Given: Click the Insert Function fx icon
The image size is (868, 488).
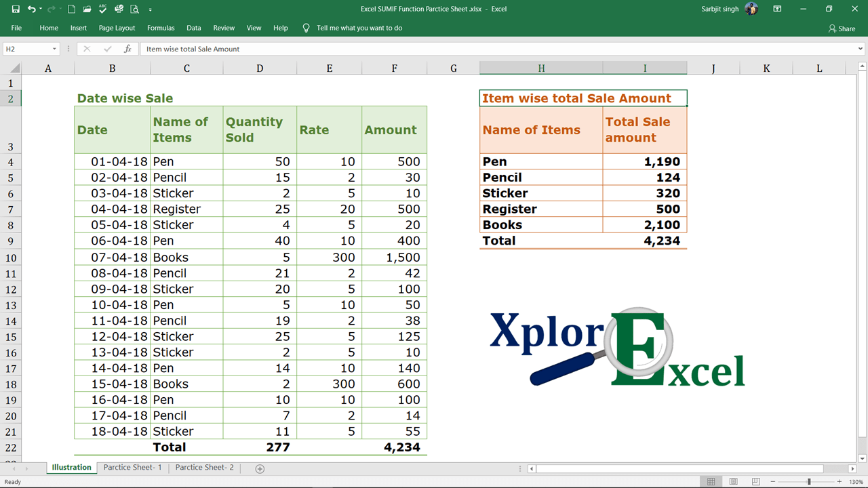Looking at the screenshot, I should click(x=129, y=48).
